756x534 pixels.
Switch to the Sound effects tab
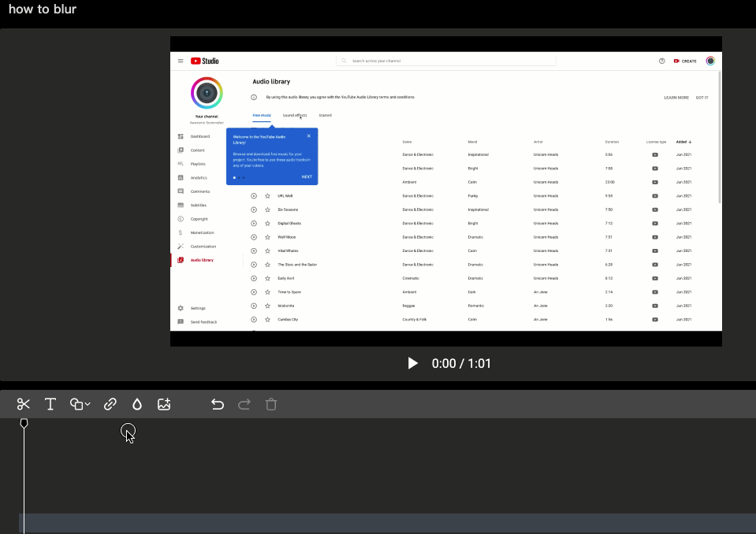[294, 115]
